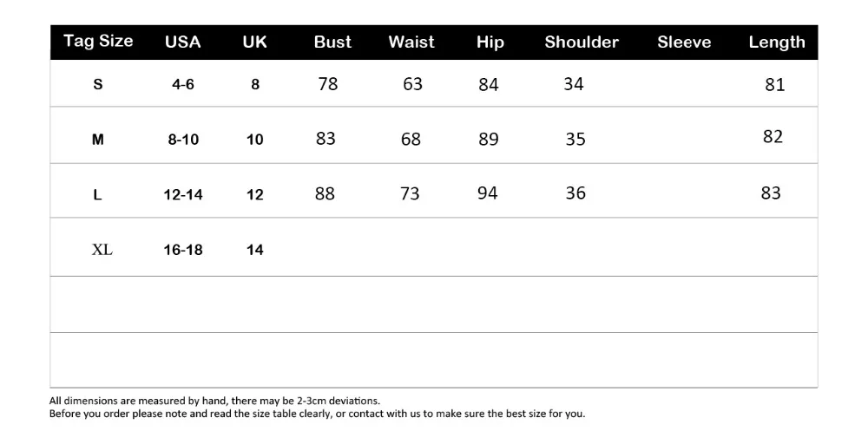This screenshot has width=868, height=444.
Task: Click the Length column header
Action: 777,42
